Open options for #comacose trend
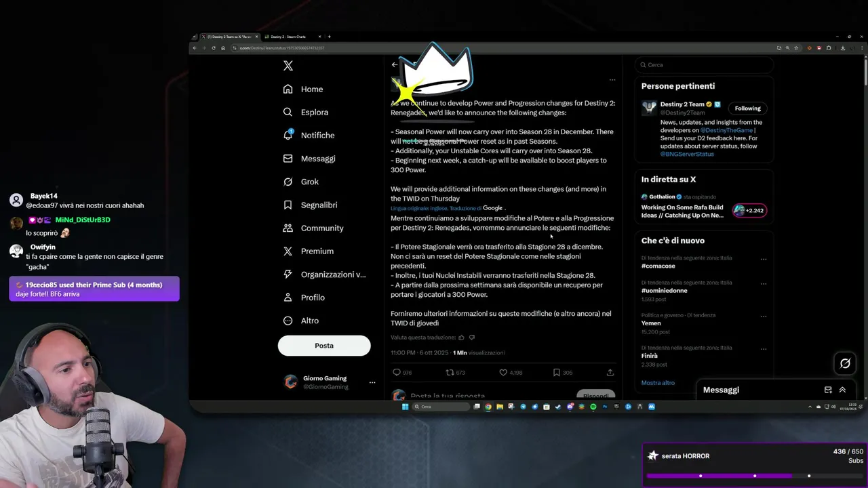The width and height of the screenshot is (868, 488). click(x=764, y=259)
